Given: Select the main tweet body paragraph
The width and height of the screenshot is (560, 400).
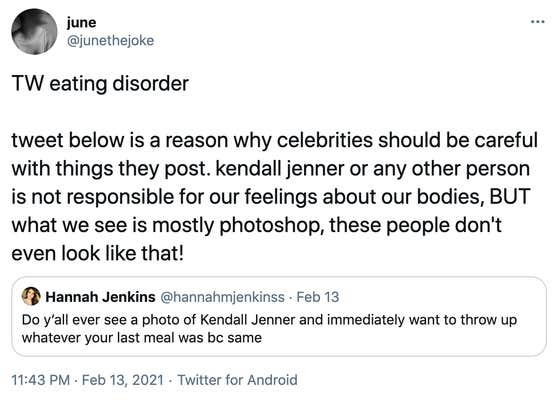Looking at the screenshot, I should click(x=275, y=197).
